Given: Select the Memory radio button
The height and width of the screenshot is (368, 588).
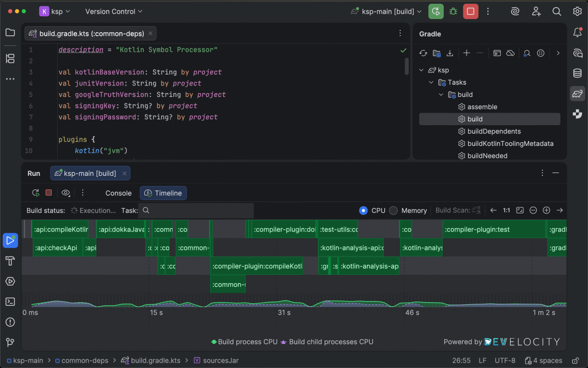Looking at the screenshot, I should (x=393, y=210).
